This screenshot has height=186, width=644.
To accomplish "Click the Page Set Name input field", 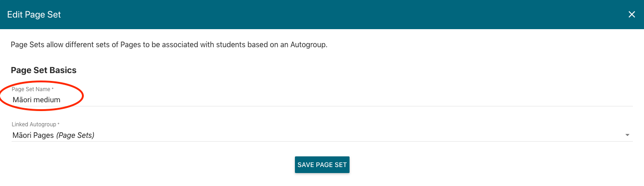I will (322, 99).
